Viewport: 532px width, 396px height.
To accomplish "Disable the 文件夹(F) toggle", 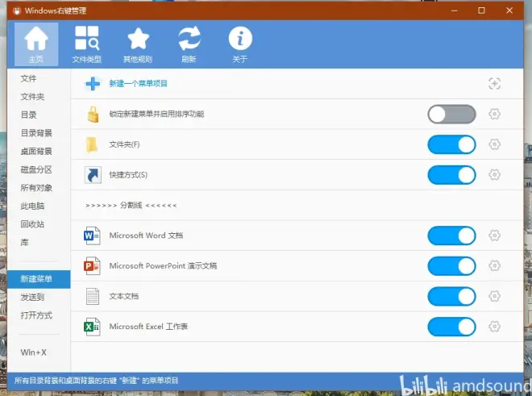I will (451, 144).
